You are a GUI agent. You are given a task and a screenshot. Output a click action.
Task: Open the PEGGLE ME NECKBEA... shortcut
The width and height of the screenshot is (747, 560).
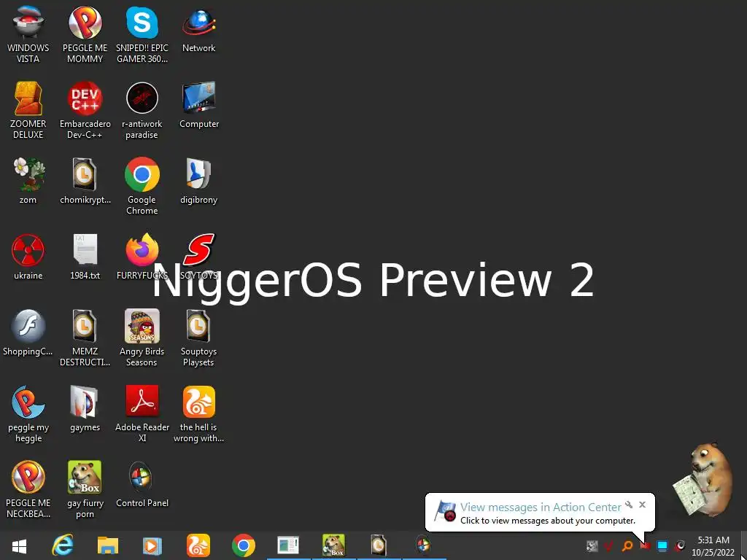click(x=28, y=489)
